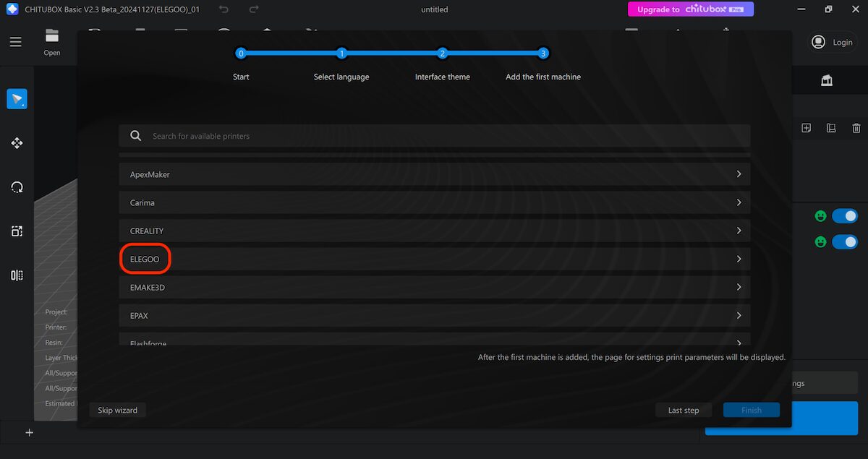Click the green face icon beside the upper toggle
This screenshot has height=459, width=868.
click(x=820, y=216)
